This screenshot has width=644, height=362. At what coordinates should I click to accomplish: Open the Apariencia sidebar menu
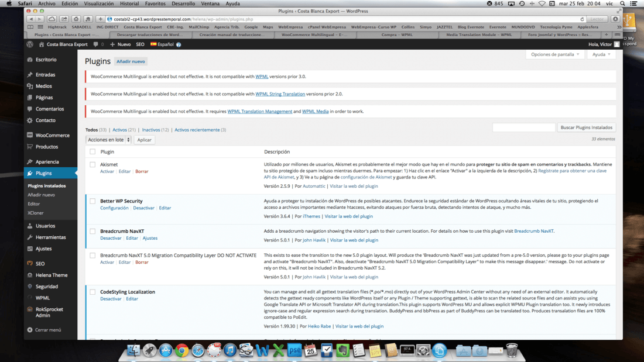click(50, 162)
